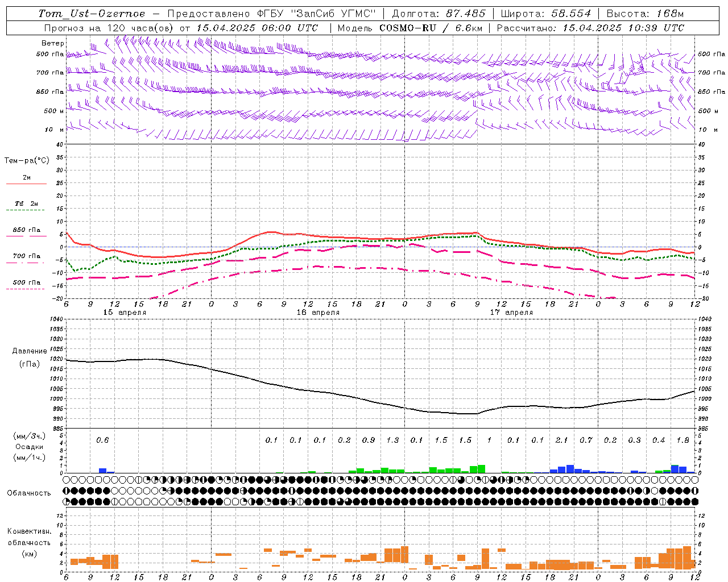The width and height of the screenshot is (728, 582).
Task: Click the 500 гПа entry in the temperature legend
Action: [27, 282]
